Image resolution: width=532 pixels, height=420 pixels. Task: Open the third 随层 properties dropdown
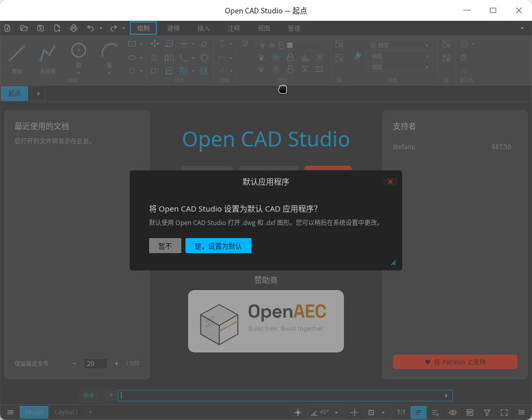398,67
